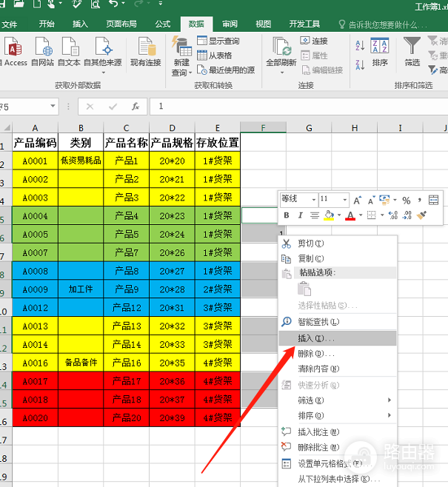
Task: Open the 排序 sort dialog
Action: (380, 52)
